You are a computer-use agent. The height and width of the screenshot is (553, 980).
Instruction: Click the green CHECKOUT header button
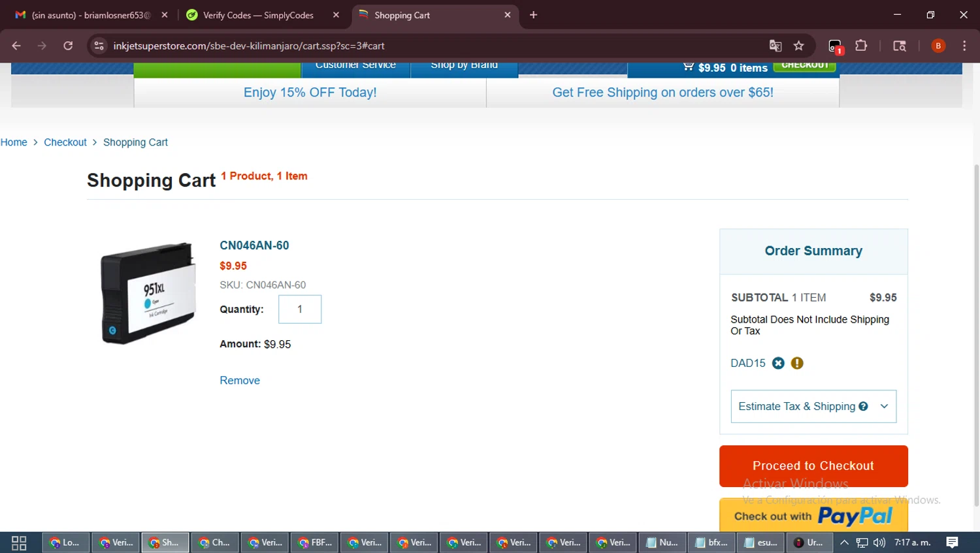pos(804,66)
